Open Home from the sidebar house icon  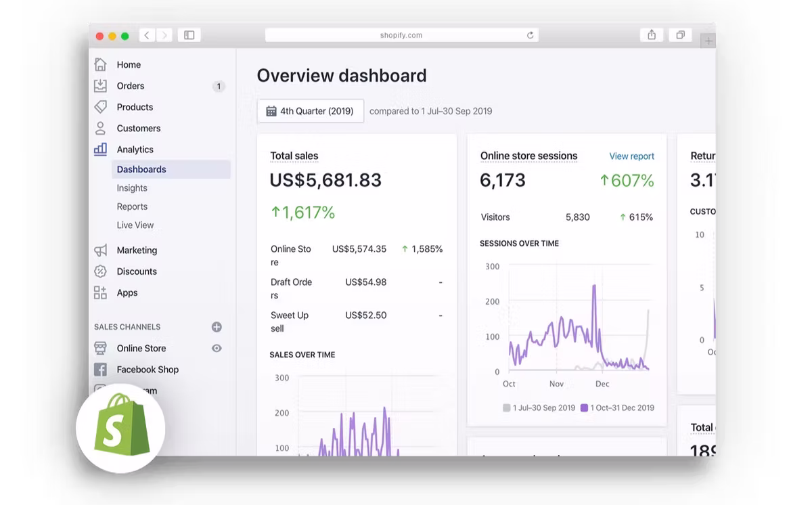(100, 64)
